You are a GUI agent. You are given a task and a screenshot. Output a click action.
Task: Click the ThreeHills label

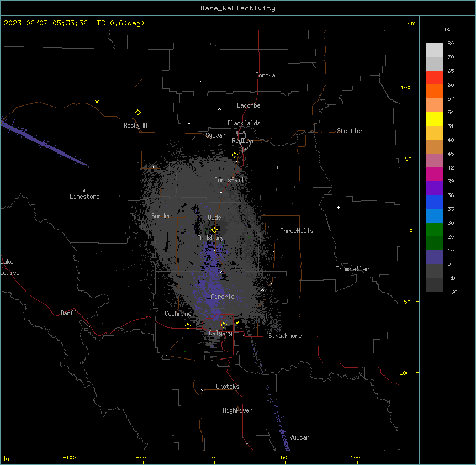pyautogui.click(x=297, y=231)
